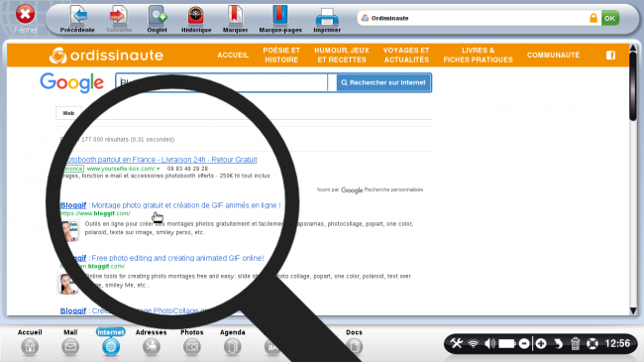
Task: Click the battery icon in tray
Action: pyautogui.click(x=507, y=343)
